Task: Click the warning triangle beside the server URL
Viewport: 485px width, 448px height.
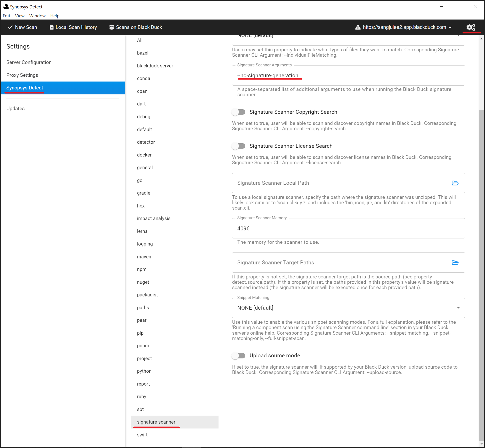Action: 358,27
